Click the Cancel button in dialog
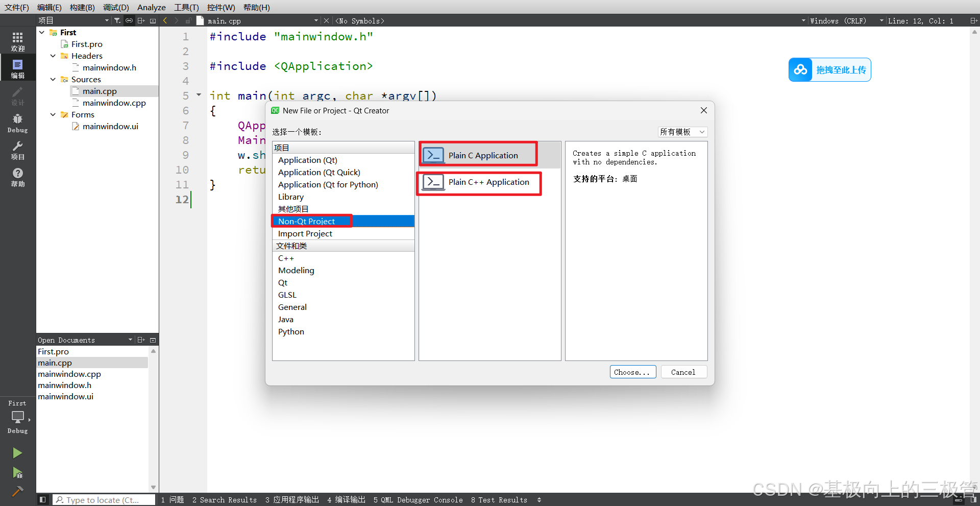This screenshot has height=506, width=980. click(684, 372)
